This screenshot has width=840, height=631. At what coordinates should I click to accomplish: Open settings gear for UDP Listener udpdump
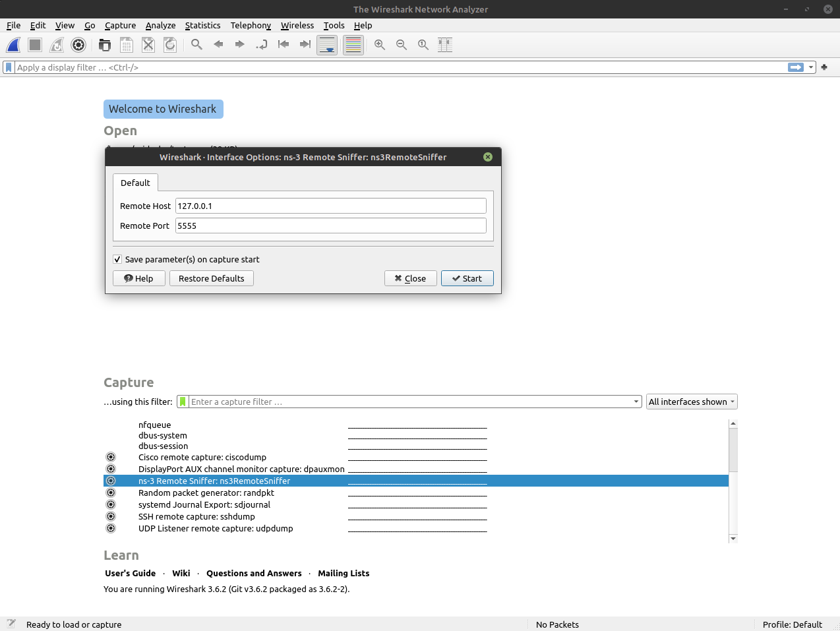pyautogui.click(x=111, y=528)
